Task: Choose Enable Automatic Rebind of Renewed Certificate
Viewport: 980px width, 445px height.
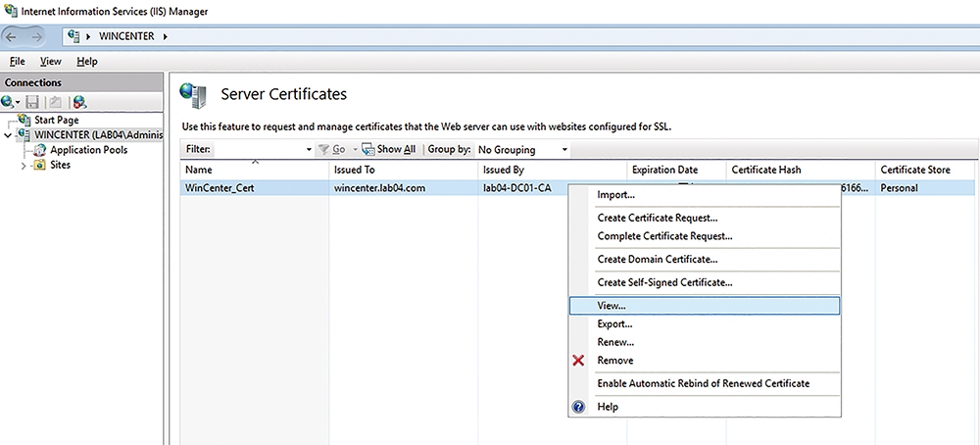Action: pyautogui.click(x=705, y=384)
